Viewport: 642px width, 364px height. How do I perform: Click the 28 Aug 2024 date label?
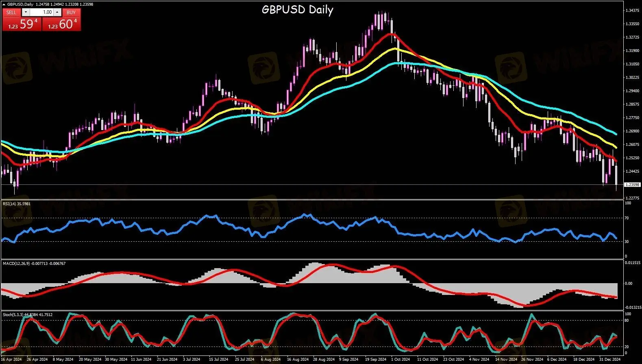324,360
